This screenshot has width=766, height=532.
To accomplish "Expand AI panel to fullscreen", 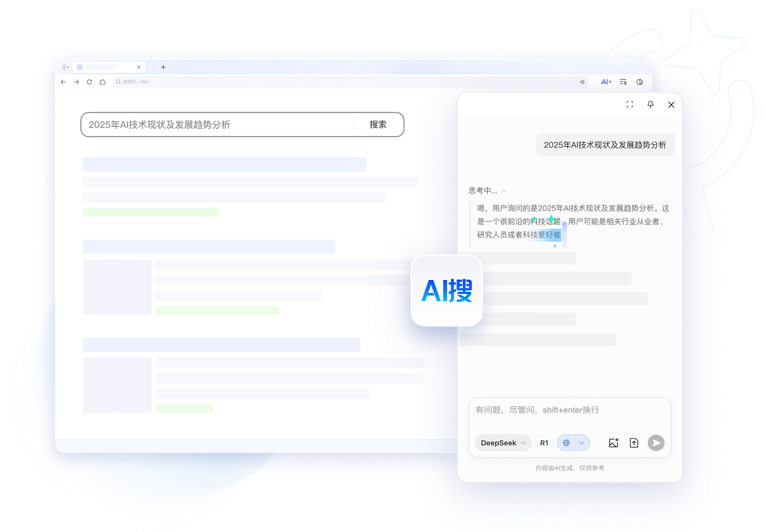I will [x=629, y=105].
